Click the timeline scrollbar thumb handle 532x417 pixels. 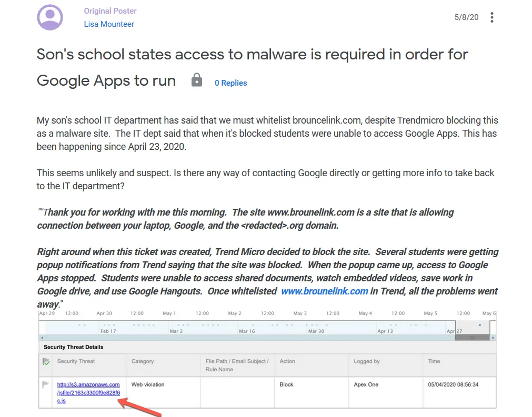click(x=473, y=338)
